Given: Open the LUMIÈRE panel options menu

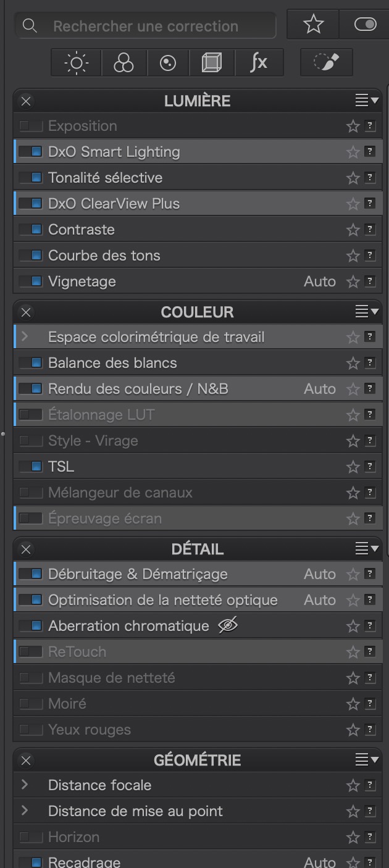Looking at the screenshot, I should click(x=367, y=101).
